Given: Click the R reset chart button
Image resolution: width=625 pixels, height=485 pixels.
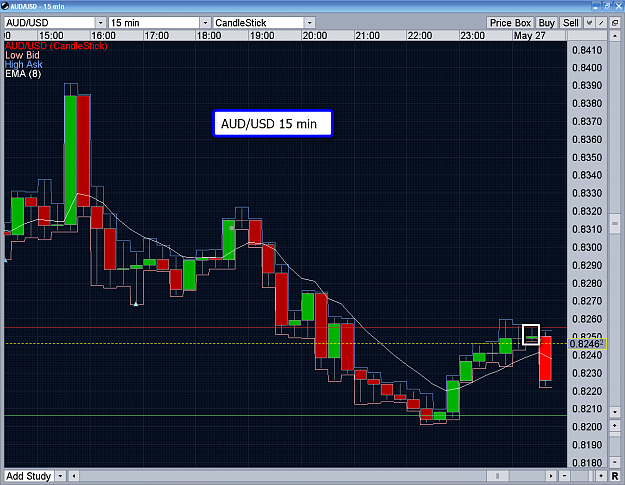Looking at the screenshot, I should click(615, 476).
